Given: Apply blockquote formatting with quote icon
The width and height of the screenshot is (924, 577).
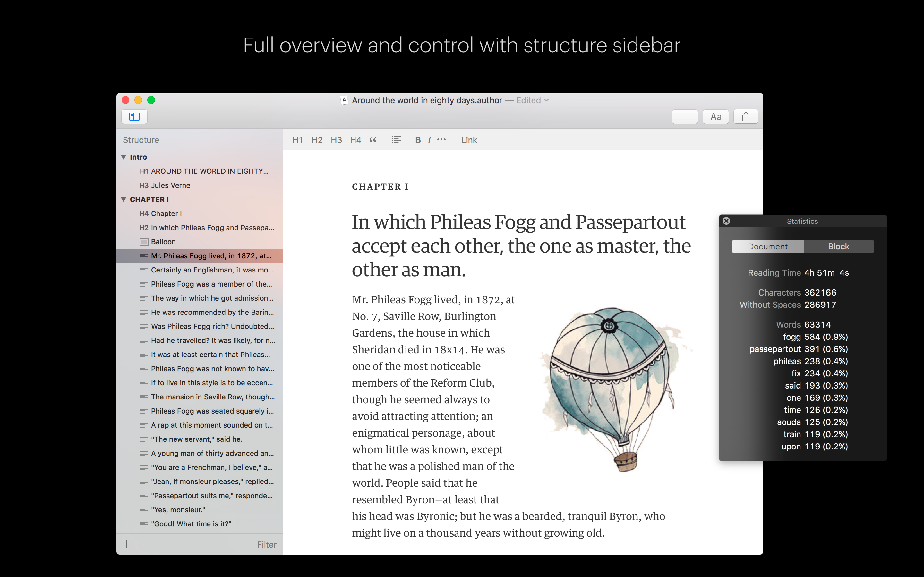Looking at the screenshot, I should pos(373,140).
